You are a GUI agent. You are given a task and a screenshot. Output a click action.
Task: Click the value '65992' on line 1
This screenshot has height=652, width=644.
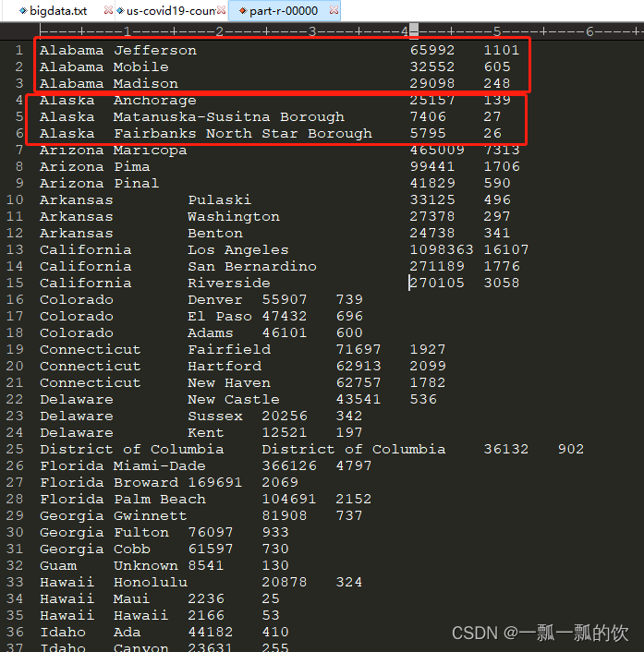(x=432, y=50)
